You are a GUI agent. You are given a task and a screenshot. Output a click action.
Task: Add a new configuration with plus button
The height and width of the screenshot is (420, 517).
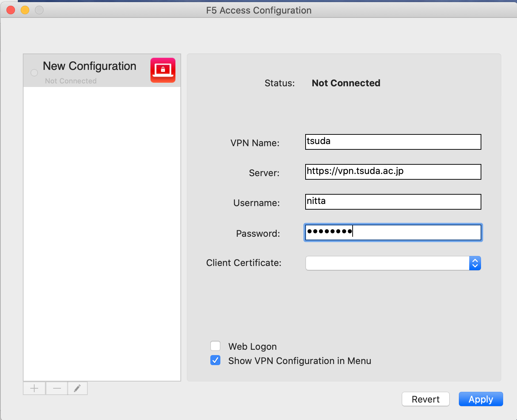34,388
